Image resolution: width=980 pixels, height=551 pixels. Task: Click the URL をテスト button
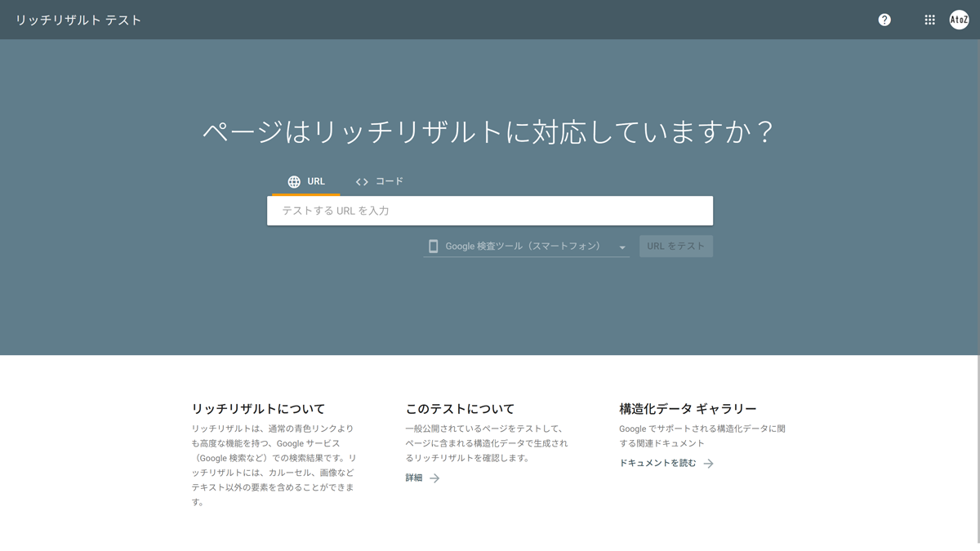click(x=675, y=246)
